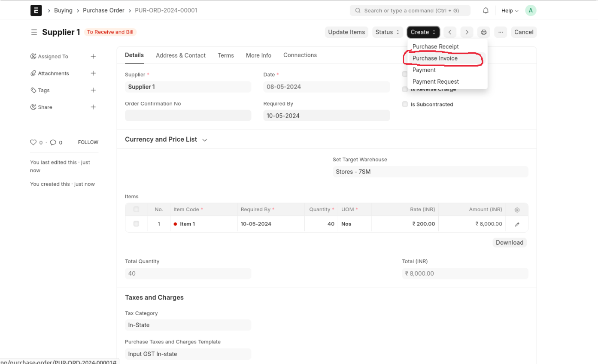This screenshot has width=598, height=364.
Task: Toggle sidebar with the hamburger menu icon
Action: (x=34, y=32)
